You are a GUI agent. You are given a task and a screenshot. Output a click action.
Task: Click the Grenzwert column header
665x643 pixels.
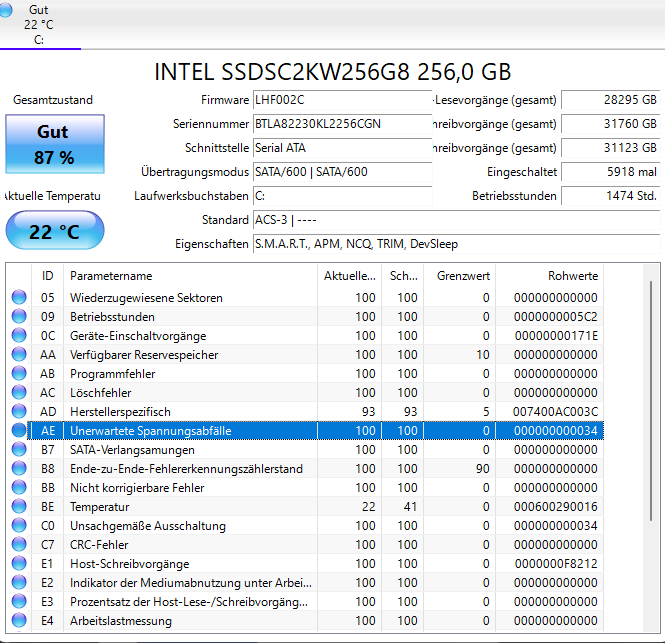click(x=460, y=276)
